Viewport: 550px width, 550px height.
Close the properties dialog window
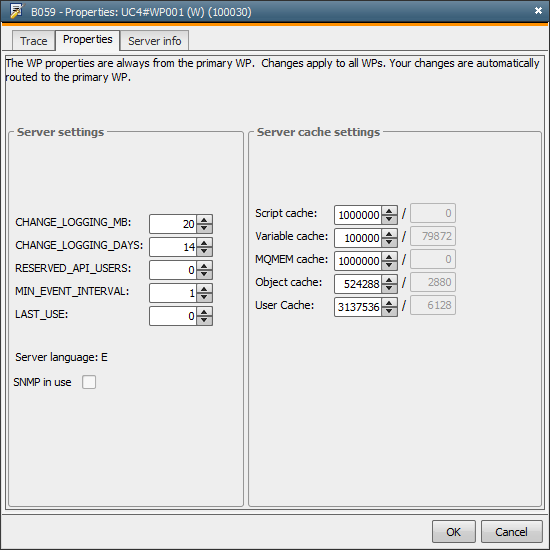pos(538,11)
